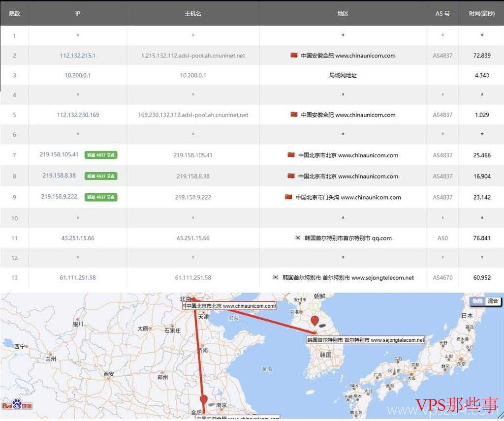
Task: Click the 23.142 time value
Action: pos(482,197)
